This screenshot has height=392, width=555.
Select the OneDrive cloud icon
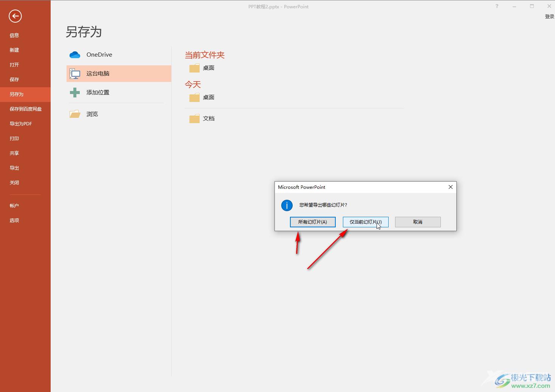click(x=75, y=55)
